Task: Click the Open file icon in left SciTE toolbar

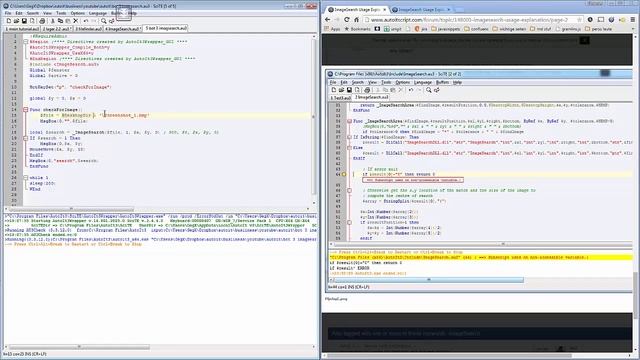Action: 16,21
